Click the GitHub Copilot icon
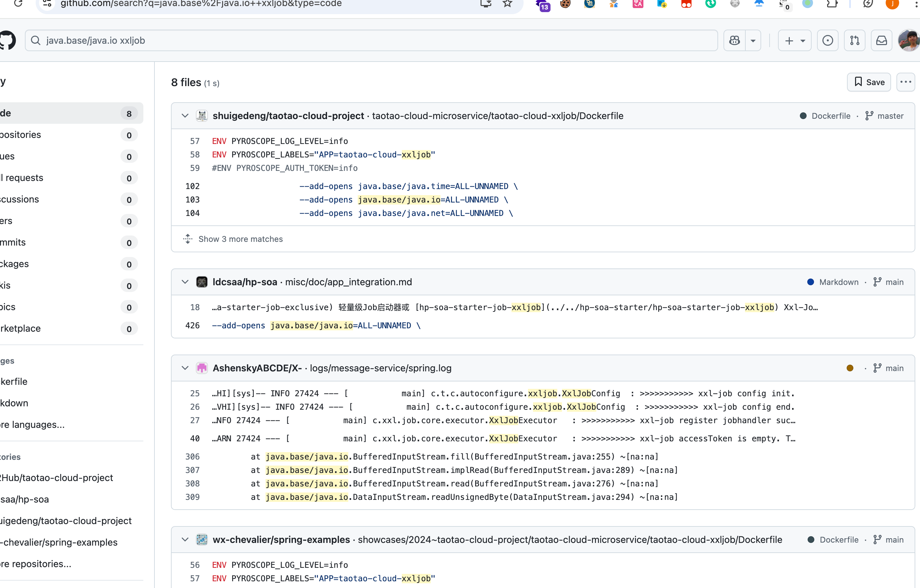This screenshot has width=920, height=588. pyautogui.click(x=734, y=40)
